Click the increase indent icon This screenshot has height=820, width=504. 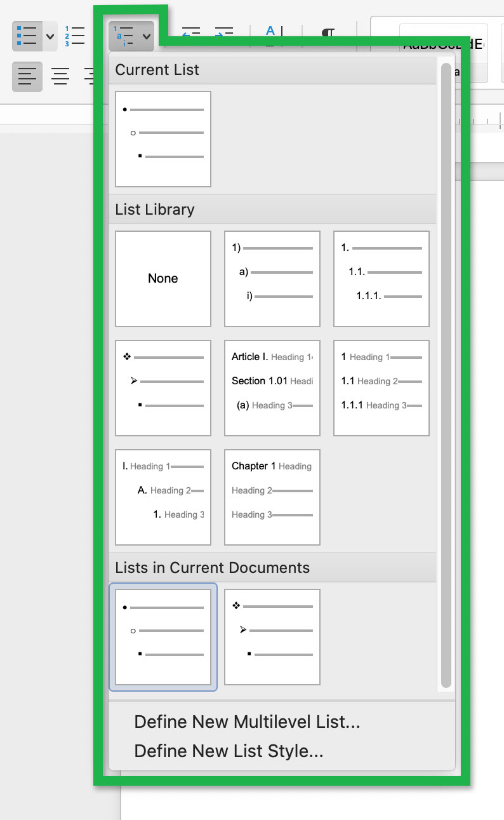point(223,32)
